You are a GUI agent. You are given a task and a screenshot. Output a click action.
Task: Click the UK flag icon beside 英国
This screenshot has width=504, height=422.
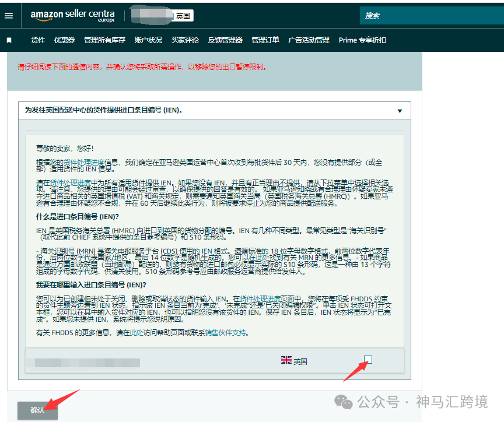coord(286,360)
